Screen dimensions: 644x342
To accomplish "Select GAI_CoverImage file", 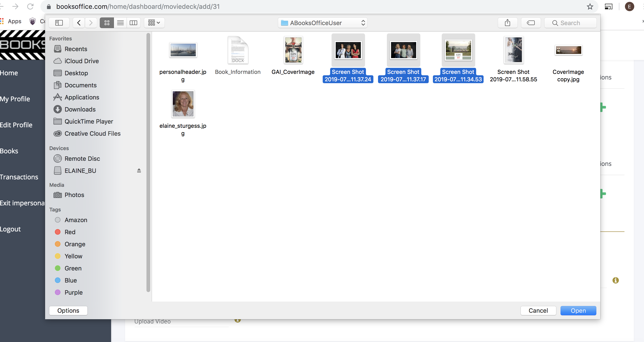I will tap(293, 50).
